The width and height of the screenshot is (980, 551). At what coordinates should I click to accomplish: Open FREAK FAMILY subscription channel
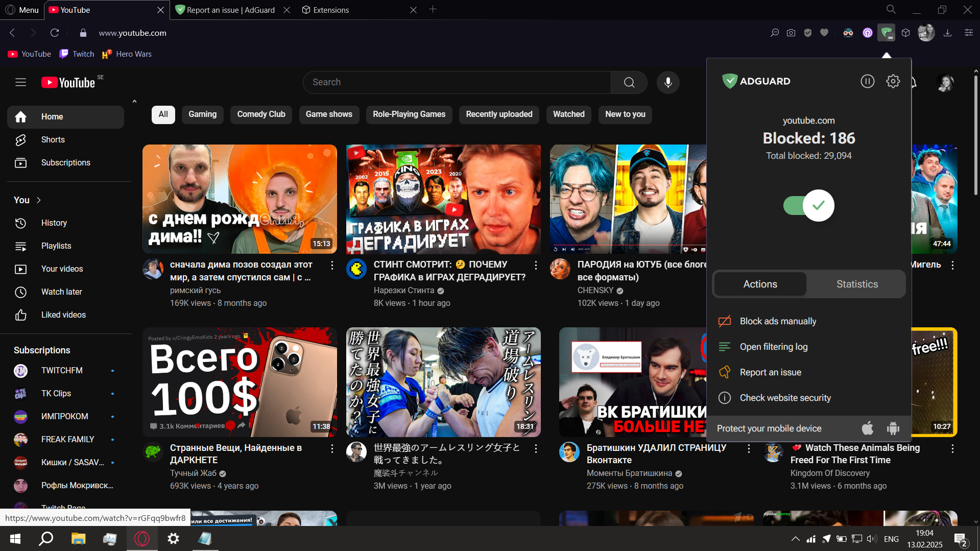pos(65,440)
